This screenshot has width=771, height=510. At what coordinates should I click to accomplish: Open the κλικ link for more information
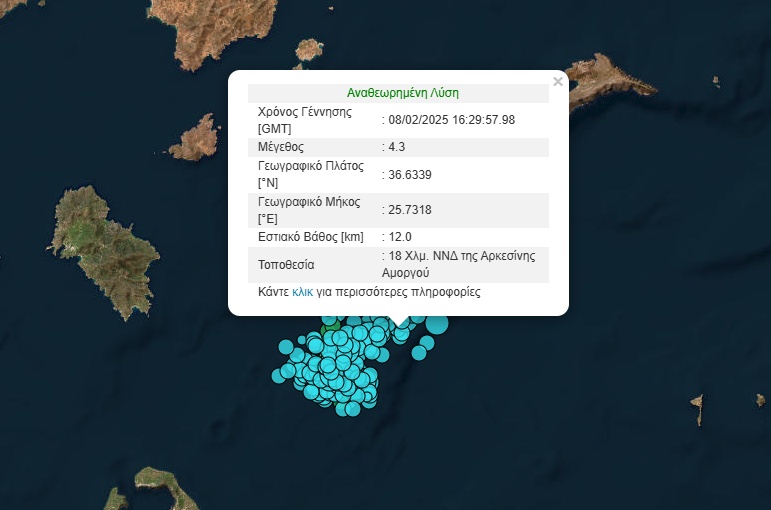pyautogui.click(x=302, y=292)
